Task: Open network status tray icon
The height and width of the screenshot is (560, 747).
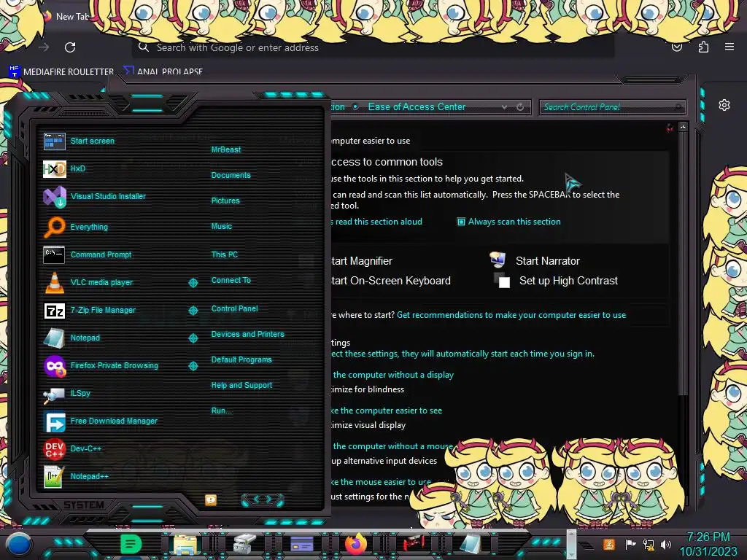Action: (649, 544)
